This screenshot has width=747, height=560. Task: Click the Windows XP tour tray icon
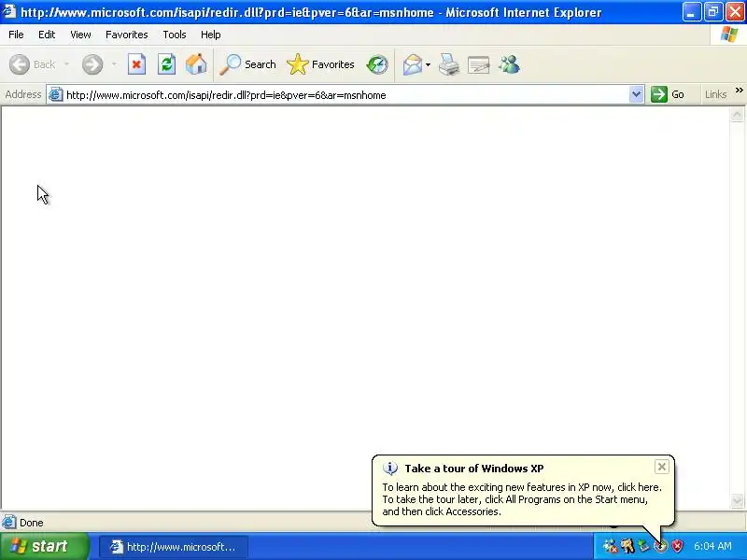[x=660, y=547]
